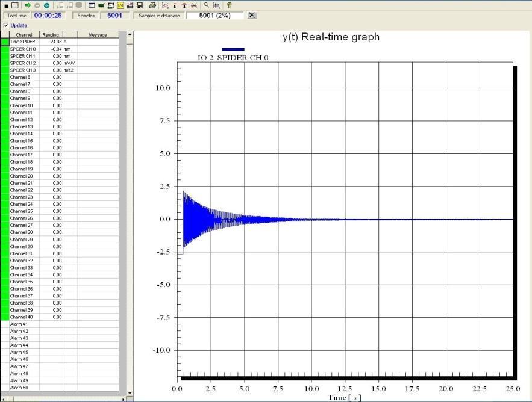Click the second greyed list-arrow toolbar icon

tap(69, 5)
